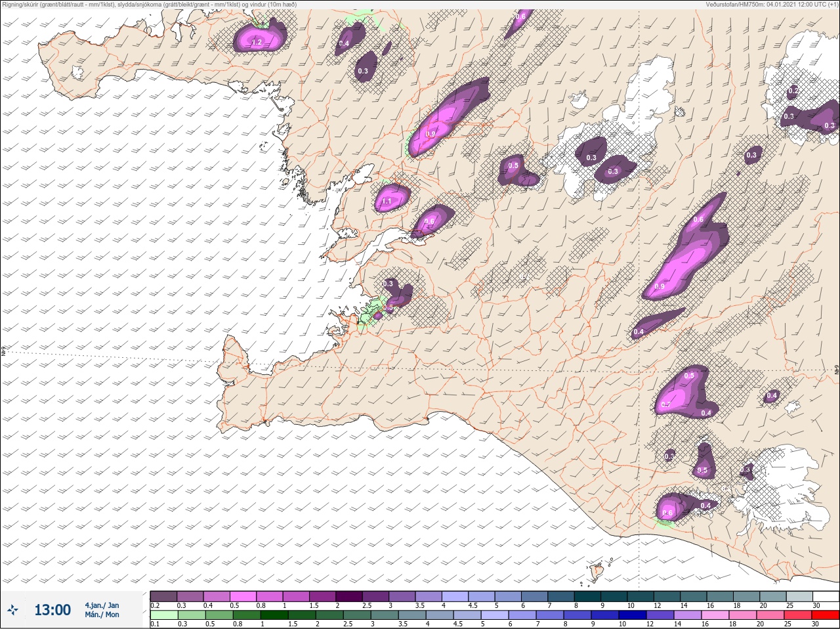Pick the white 30 legend swatch

click(x=826, y=596)
